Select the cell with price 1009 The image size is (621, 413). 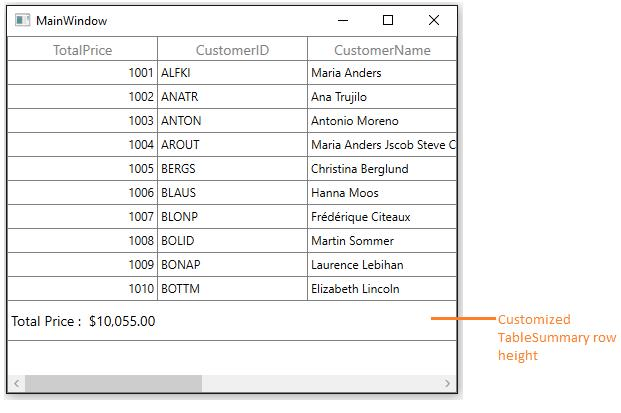82,265
